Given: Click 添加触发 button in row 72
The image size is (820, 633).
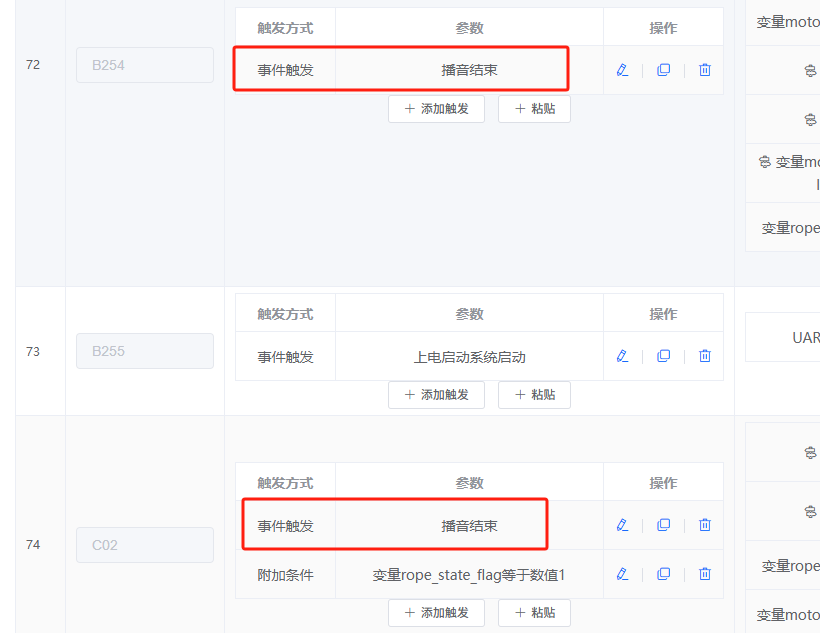Looking at the screenshot, I should (436, 108).
